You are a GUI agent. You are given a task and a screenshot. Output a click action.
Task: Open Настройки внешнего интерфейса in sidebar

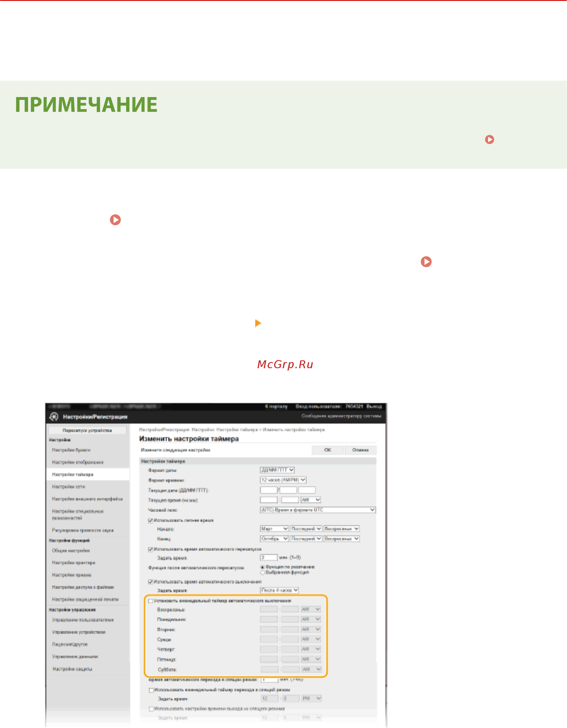click(87, 499)
